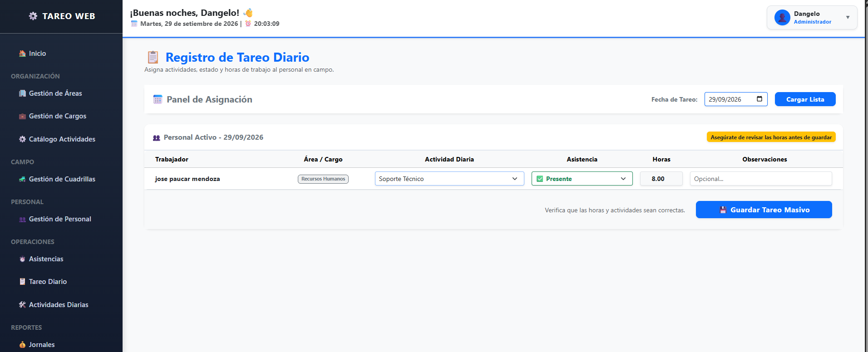Click the Observaciones Opcional input field
868x352 pixels.
pos(761,179)
